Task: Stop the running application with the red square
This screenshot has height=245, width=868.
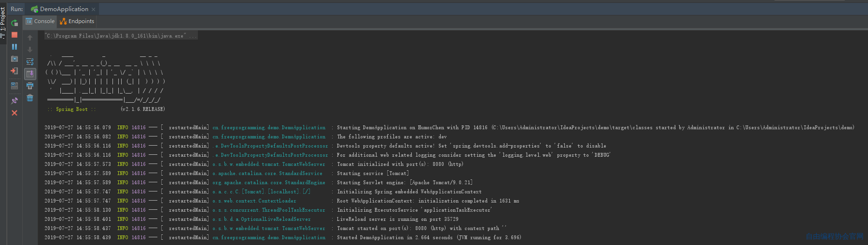Action: point(14,35)
